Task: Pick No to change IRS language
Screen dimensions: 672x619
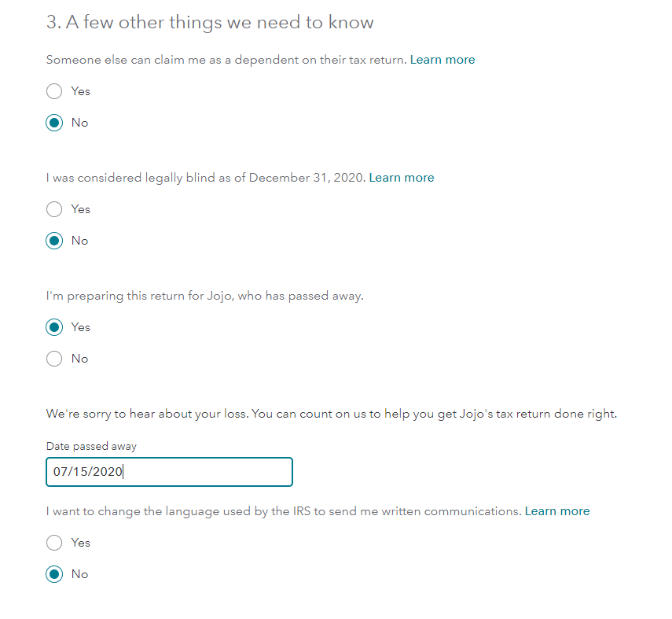Action: (x=54, y=574)
